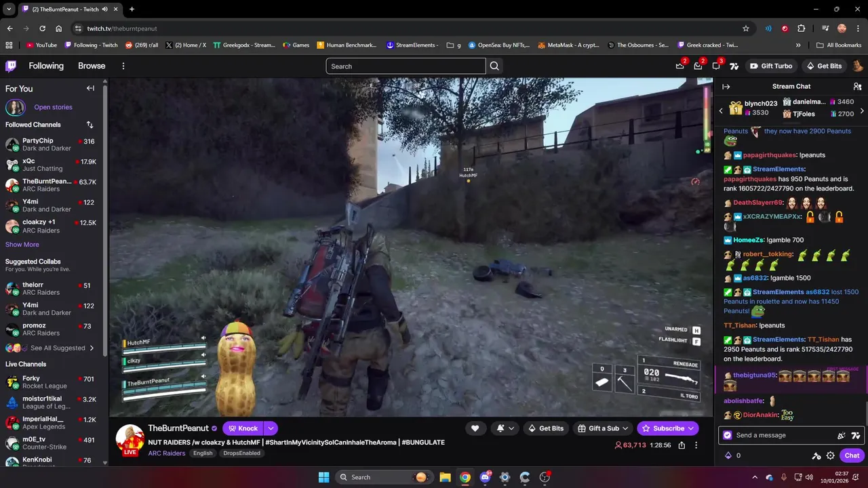Open the chat settings gear icon
This screenshot has width=868, height=488.
830,455
